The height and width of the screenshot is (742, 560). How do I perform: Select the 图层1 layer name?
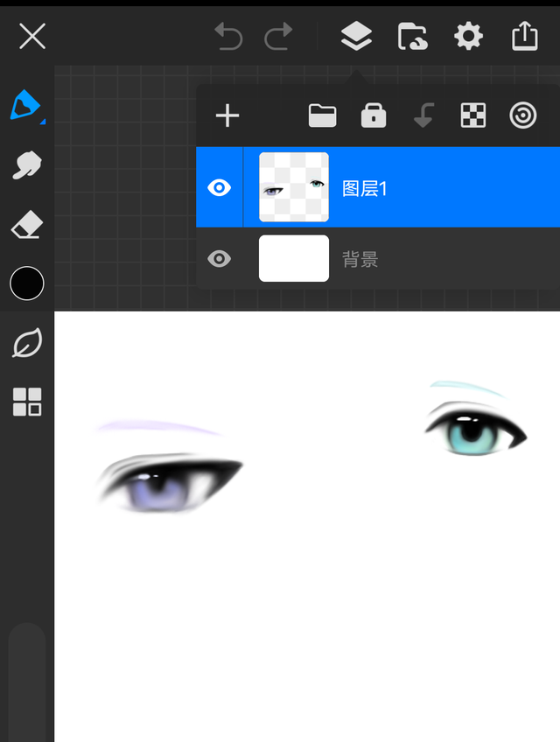coord(364,188)
